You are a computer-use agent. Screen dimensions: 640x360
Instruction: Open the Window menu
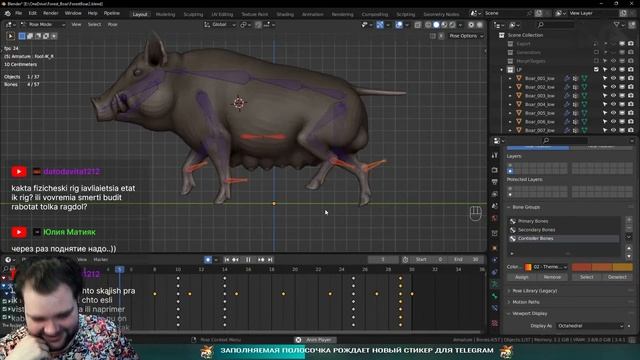pos(73,13)
